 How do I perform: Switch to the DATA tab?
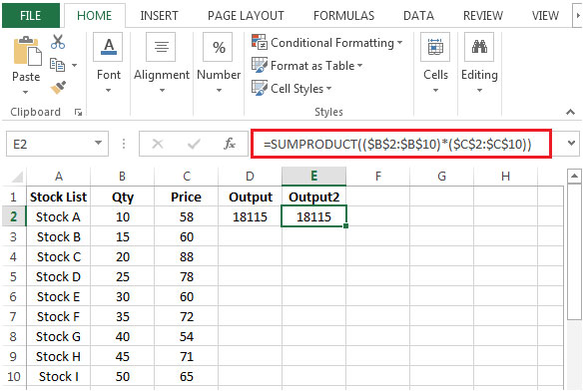(x=418, y=16)
